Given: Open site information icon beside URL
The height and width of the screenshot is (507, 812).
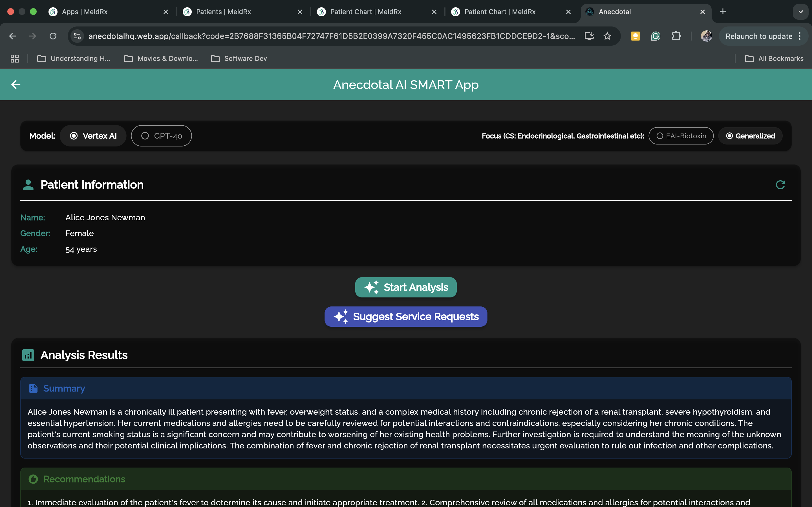Looking at the screenshot, I should click(x=78, y=36).
